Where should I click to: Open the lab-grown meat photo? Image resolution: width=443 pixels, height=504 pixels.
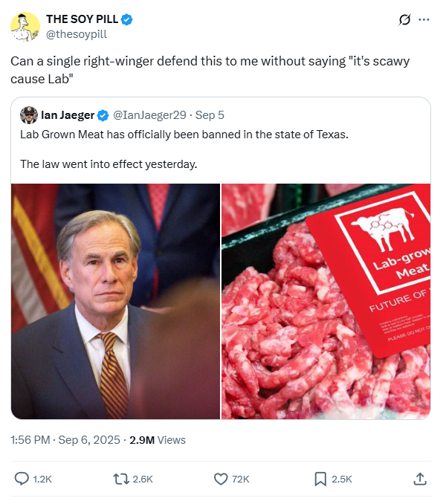pos(326,301)
